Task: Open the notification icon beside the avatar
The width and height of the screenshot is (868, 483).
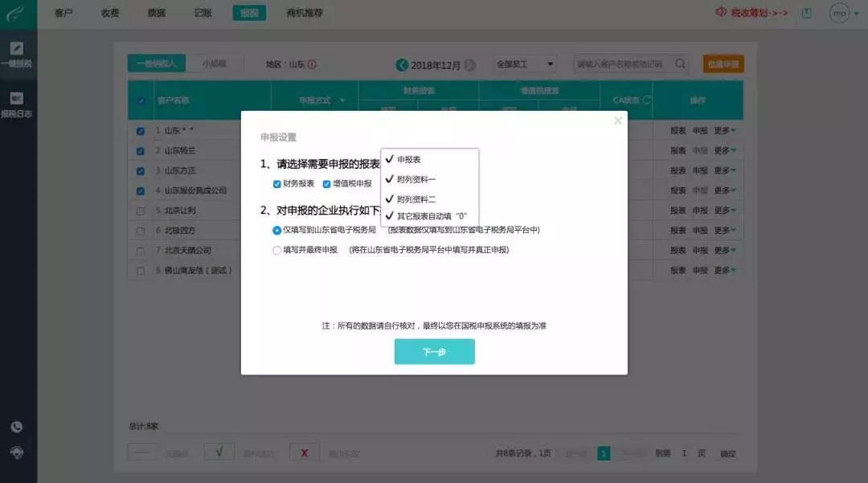Action: [x=805, y=12]
